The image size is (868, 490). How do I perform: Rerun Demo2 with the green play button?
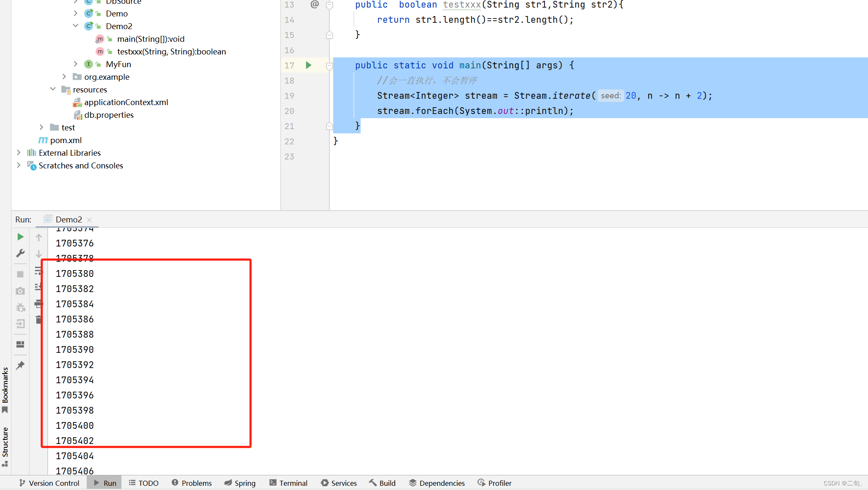tap(20, 237)
